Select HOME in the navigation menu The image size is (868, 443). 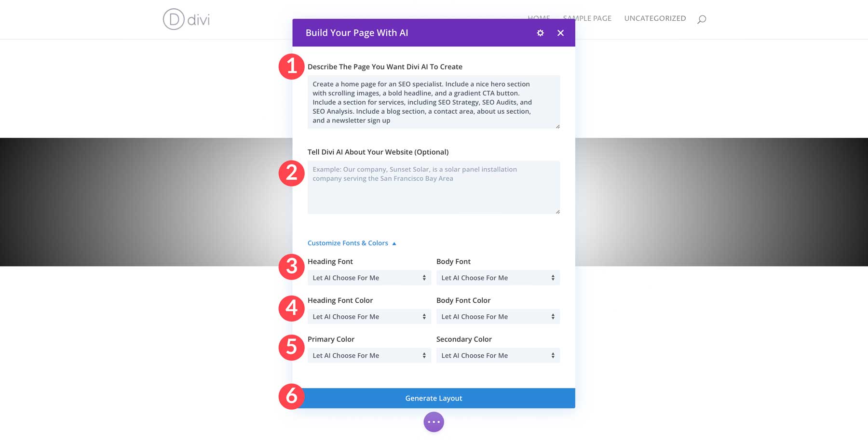(539, 18)
